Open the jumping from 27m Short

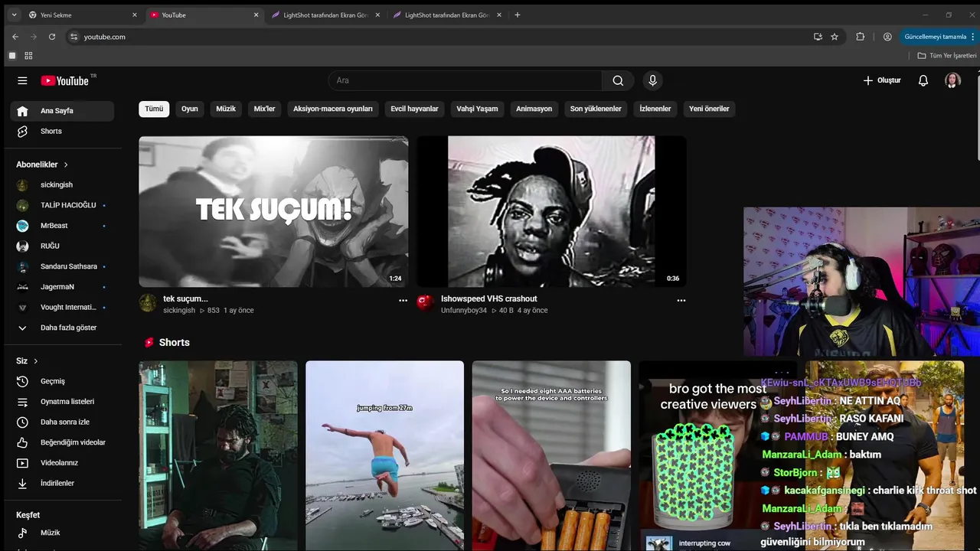(384, 455)
